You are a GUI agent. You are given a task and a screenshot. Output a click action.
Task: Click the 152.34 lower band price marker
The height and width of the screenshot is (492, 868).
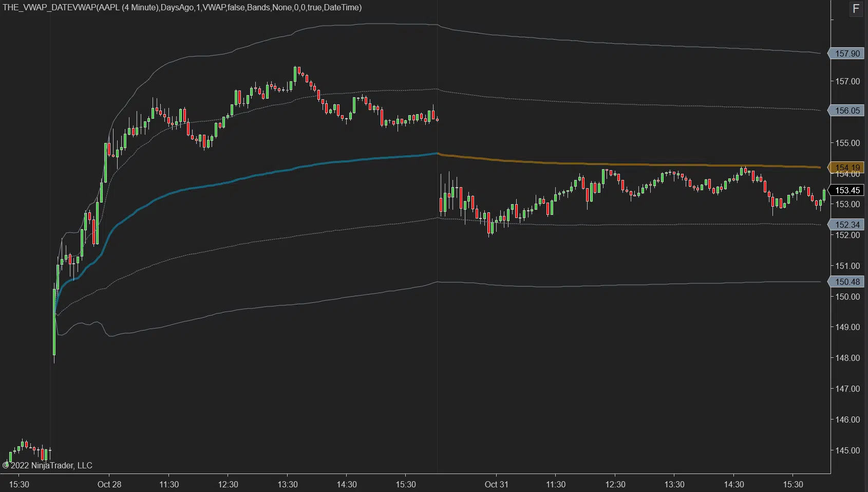846,225
